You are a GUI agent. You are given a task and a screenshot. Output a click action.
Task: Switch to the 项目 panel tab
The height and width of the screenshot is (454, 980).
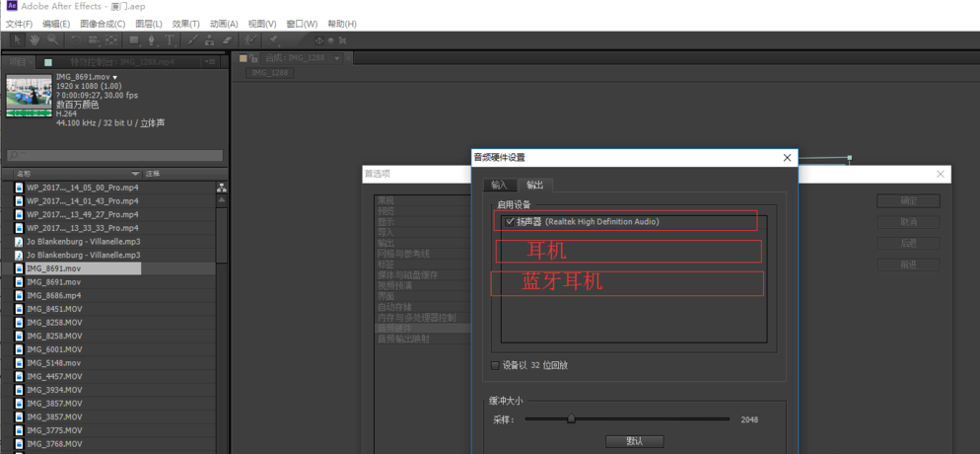18,61
